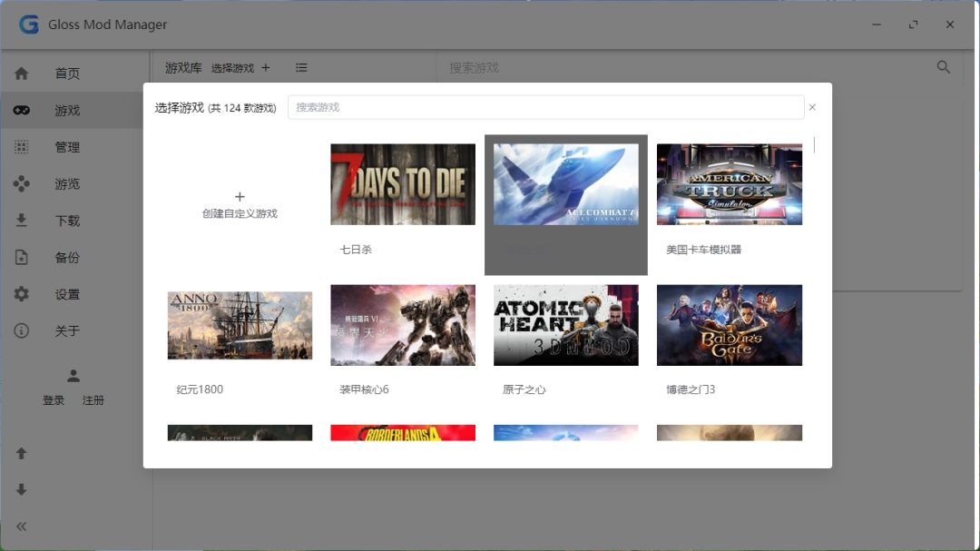Screen dimensions: 980x551
Task: Open 创建自定义游戏 to add custom game
Action: click(239, 202)
